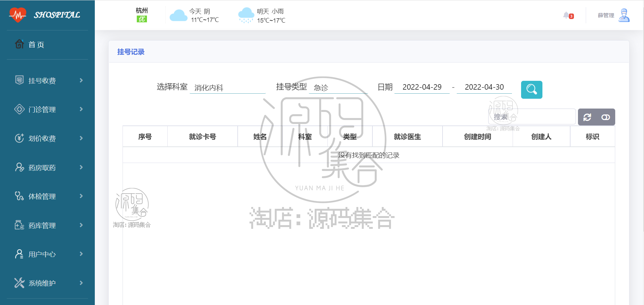
Task: Click the 划价收费 yen icon
Action: pos(19,138)
